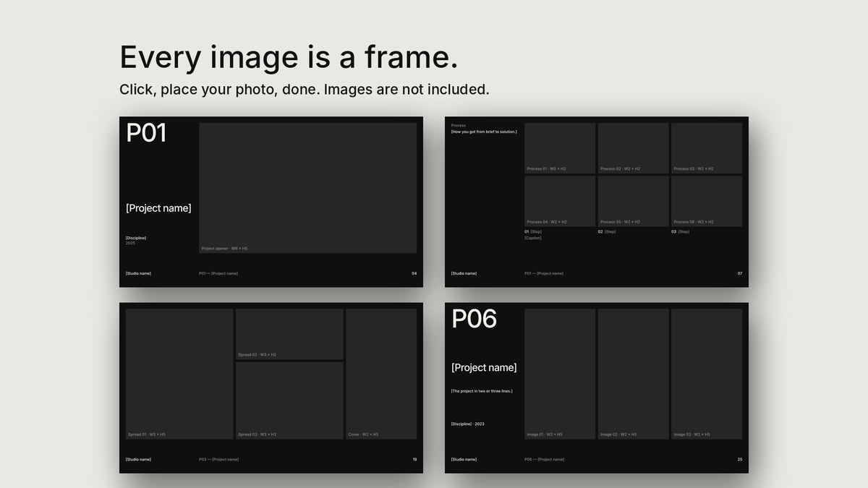
Task: Select the Image 01 frame
Action: [x=560, y=374]
